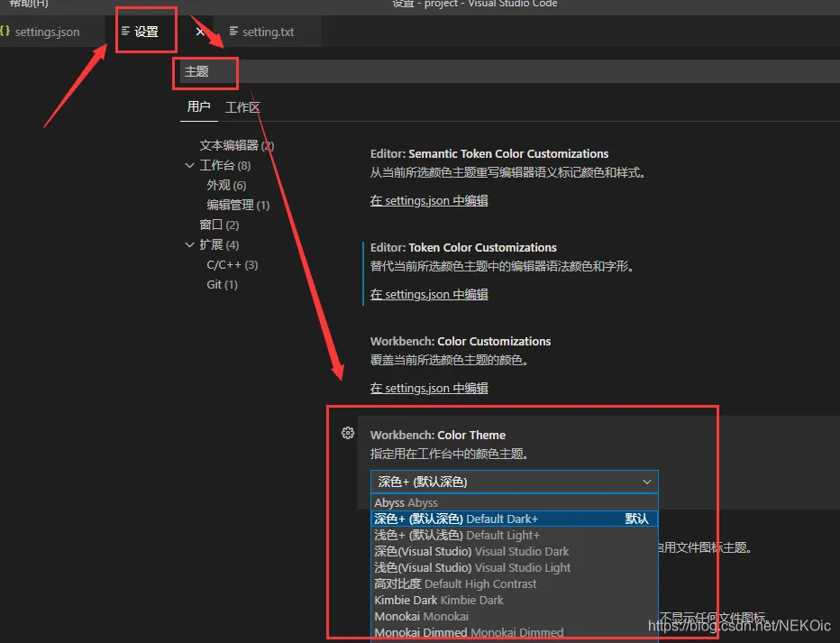Open the 帮助(H) menu
840x643 pixels.
coord(29,4)
